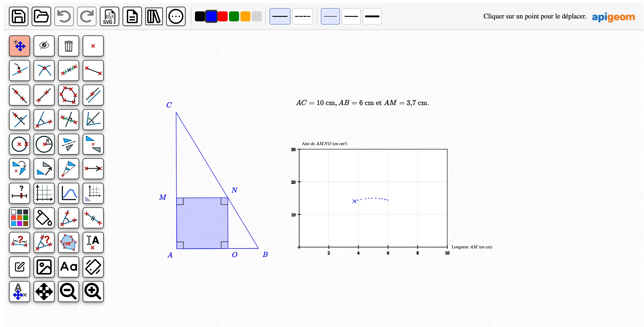Select the angle bisector tool
The image size is (644, 327).
pyautogui.click(x=93, y=119)
